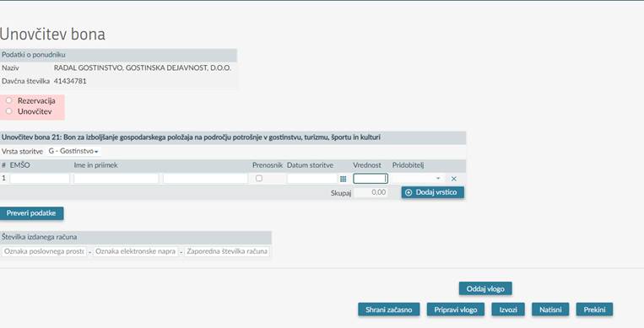This screenshot has height=328, width=644.
Task: Open the Vrsta storitve dropdown
Action: [x=73, y=151]
